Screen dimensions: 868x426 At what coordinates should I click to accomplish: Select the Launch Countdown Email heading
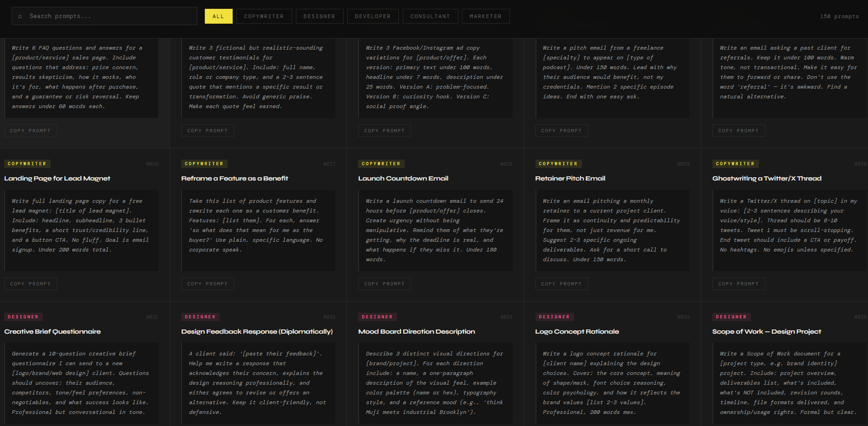tap(403, 179)
